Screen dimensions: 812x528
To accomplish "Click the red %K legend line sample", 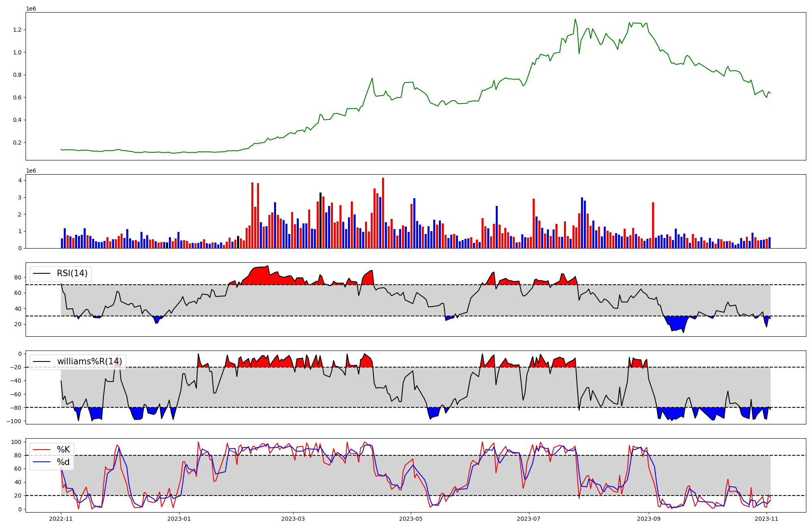I will click(x=41, y=449).
